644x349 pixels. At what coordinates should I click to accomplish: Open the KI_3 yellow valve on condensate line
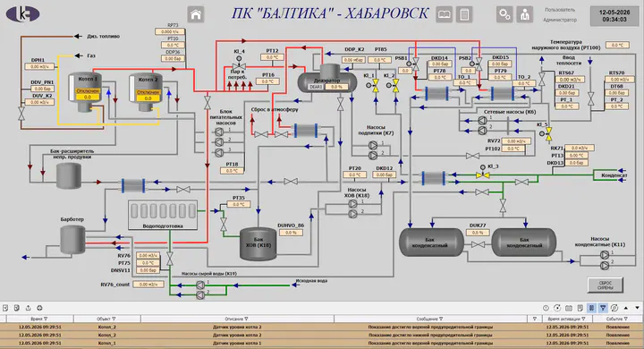(x=483, y=173)
